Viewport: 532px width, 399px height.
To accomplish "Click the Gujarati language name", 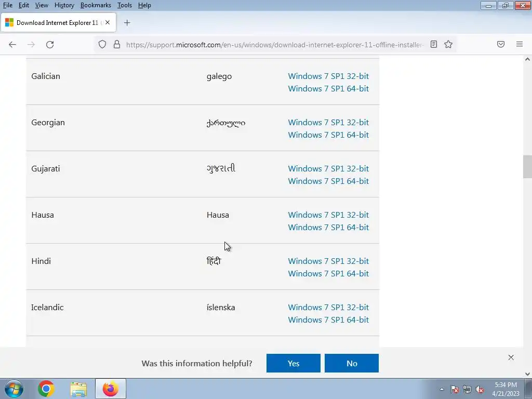I will click(46, 169).
